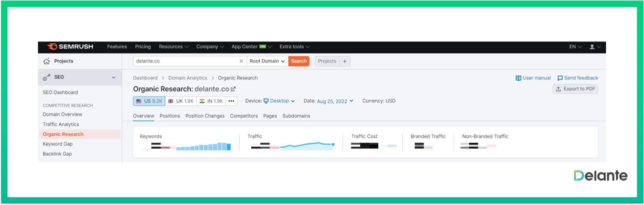Image resolution: width=644 pixels, height=205 pixels.
Task: Open Backlink Gap in the sidebar
Action: point(57,154)
